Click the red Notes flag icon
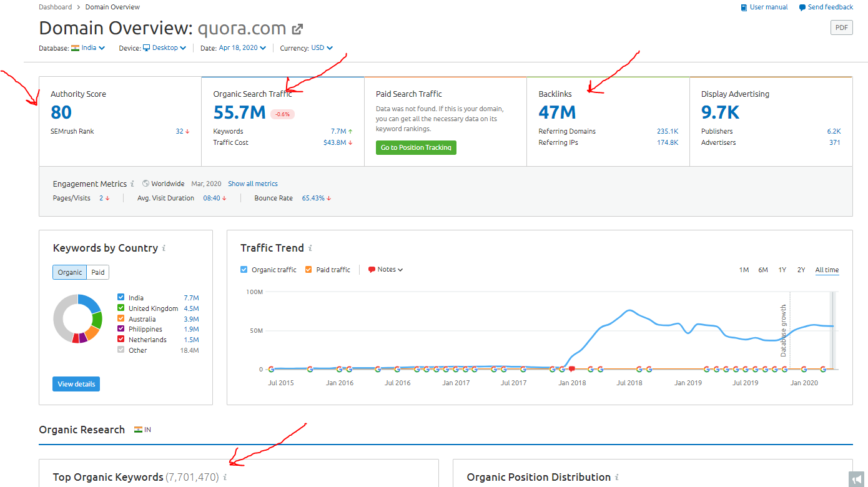The height and width of the screenshot is (487, 868). [372, 270]
